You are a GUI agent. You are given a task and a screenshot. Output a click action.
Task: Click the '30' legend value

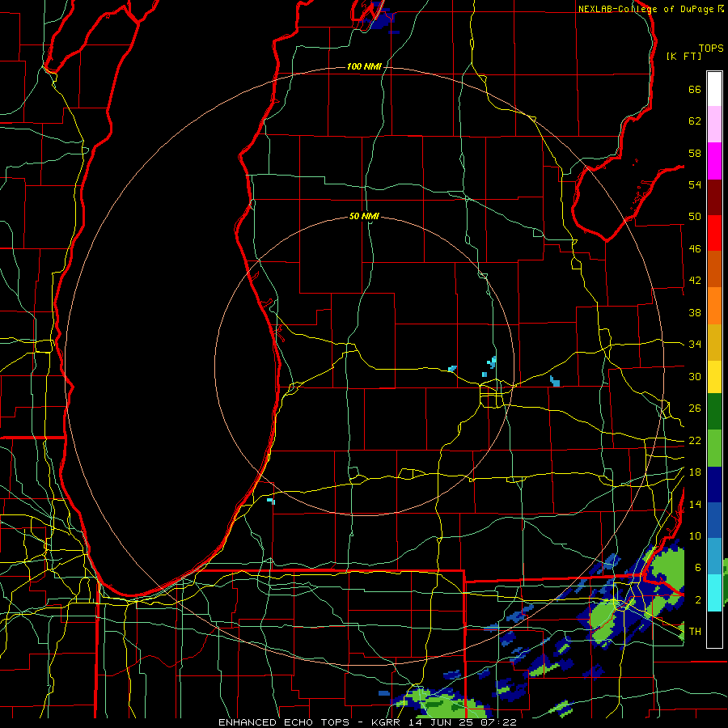pos(695,376)
